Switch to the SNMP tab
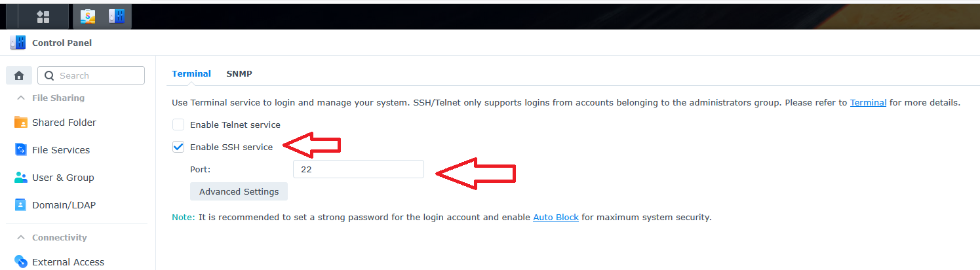 (239, 74)
